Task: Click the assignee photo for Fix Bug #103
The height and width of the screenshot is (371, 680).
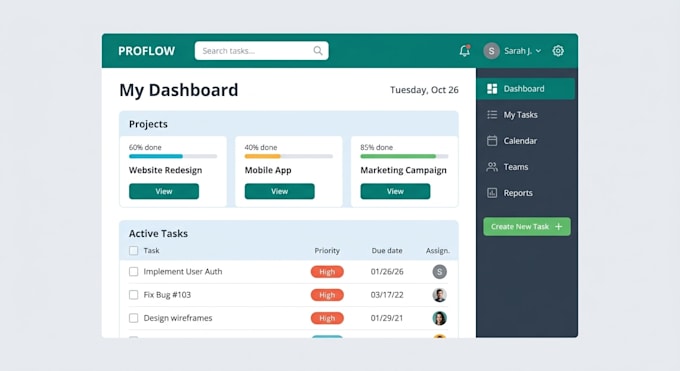Action: [439, 295]
